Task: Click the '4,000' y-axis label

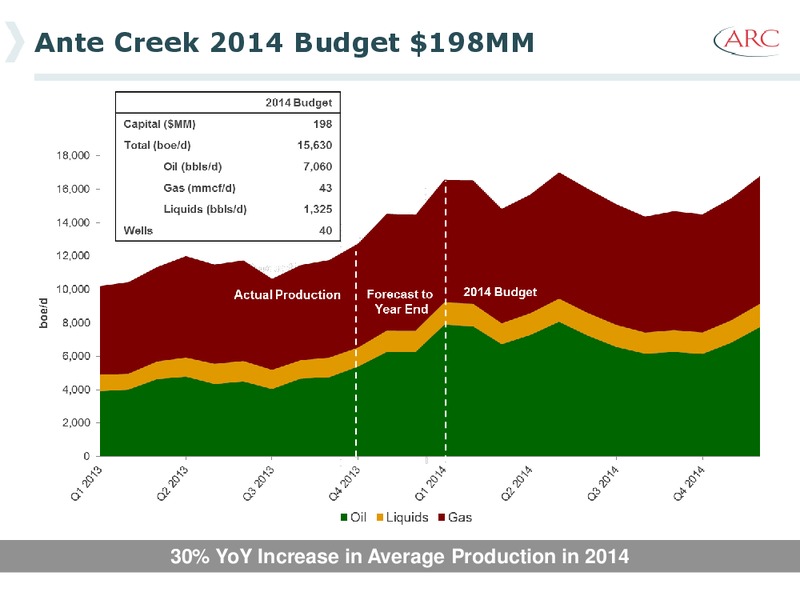Action: coord(76,389)
